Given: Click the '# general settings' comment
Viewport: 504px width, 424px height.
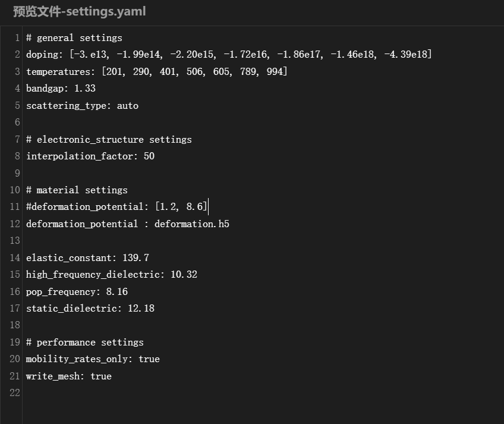Looking at the screenshot, I should (74, 38).
